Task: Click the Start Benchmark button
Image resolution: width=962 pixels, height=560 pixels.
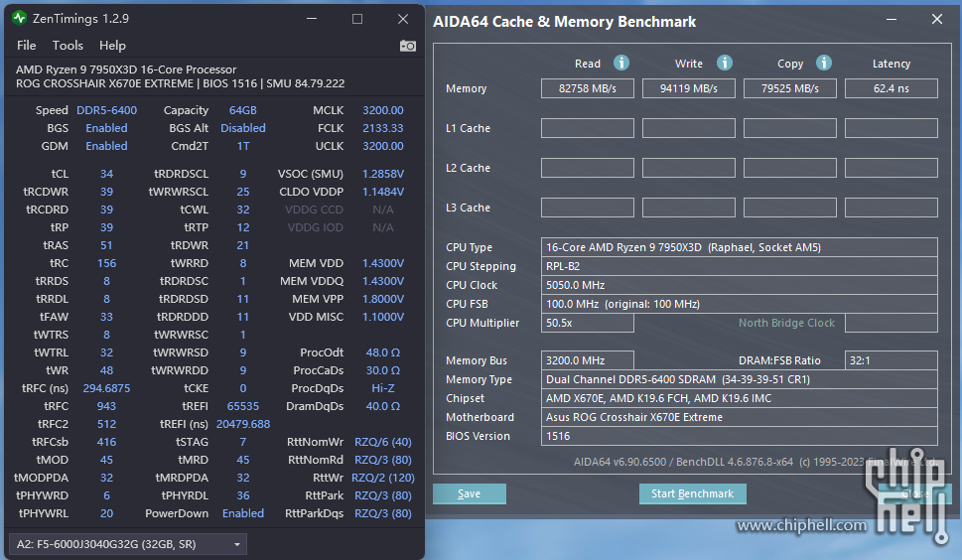Action: pos(693,493)
